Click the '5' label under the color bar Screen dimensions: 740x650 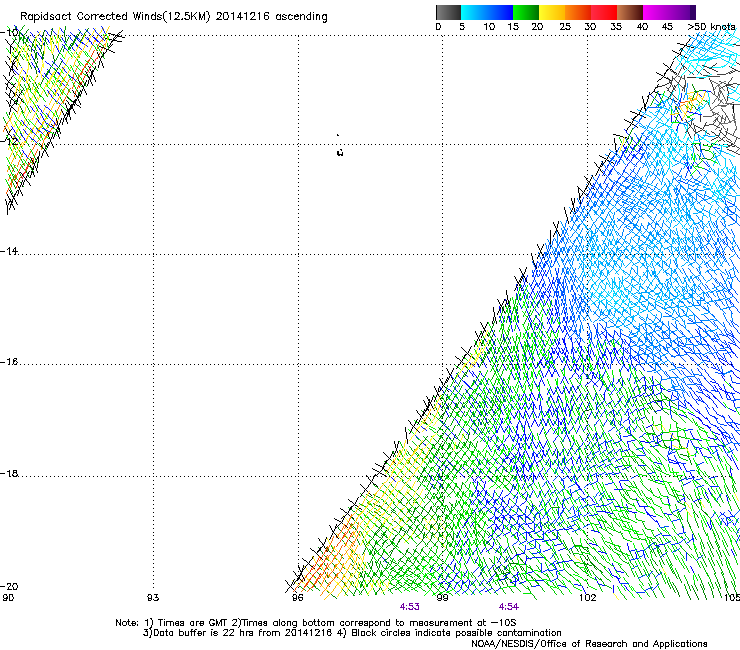click(462, 27)
